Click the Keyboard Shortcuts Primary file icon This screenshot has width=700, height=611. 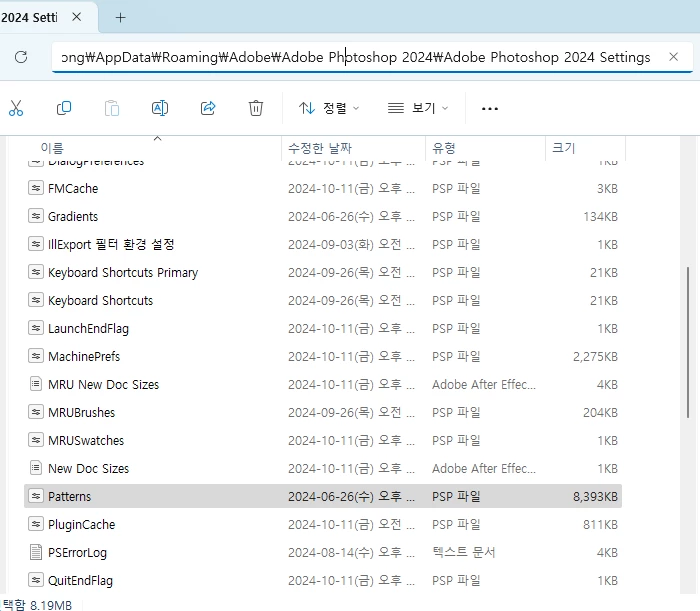[x=36, y=272]
